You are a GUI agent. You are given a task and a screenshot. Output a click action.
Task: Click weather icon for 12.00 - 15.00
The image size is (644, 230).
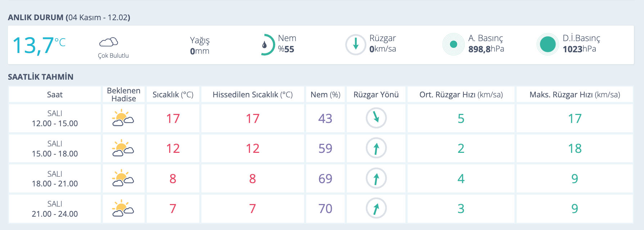pos(123,119)
